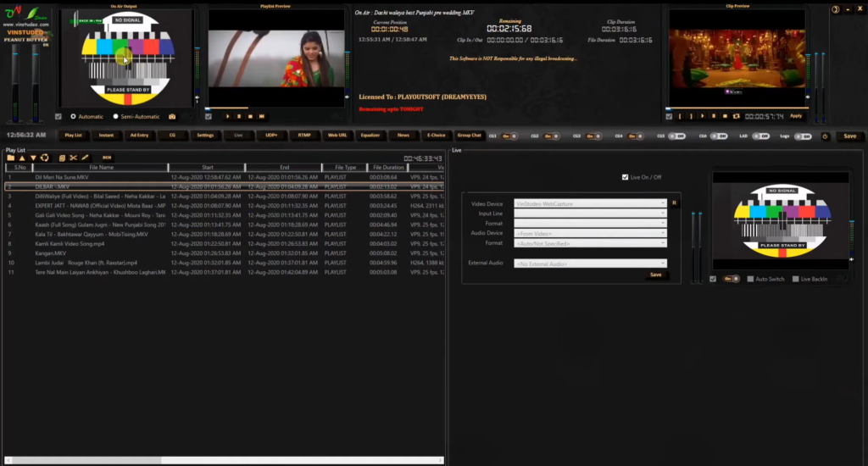Viewport: 868px width, 466px height.
Task: Click the power icon left of Save
Action: point(825,136)
